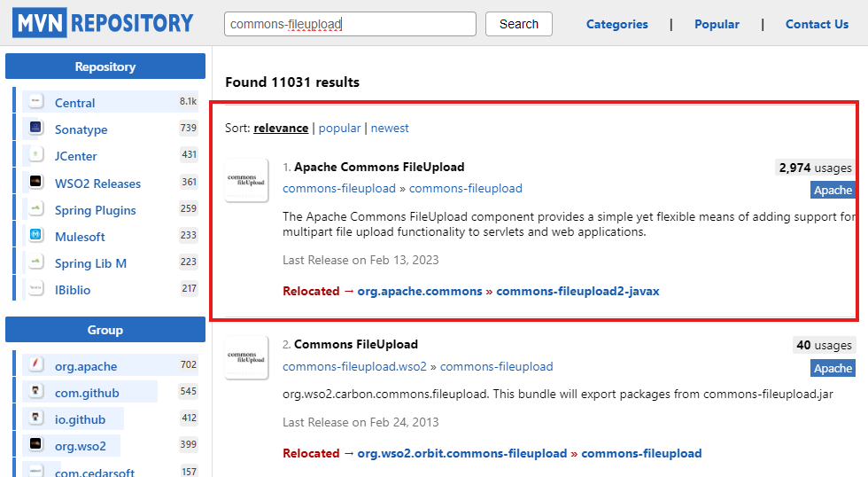Click the Mulesoft repository icon
This screenshot has width=868, height=477.
[x=36, y=235]
